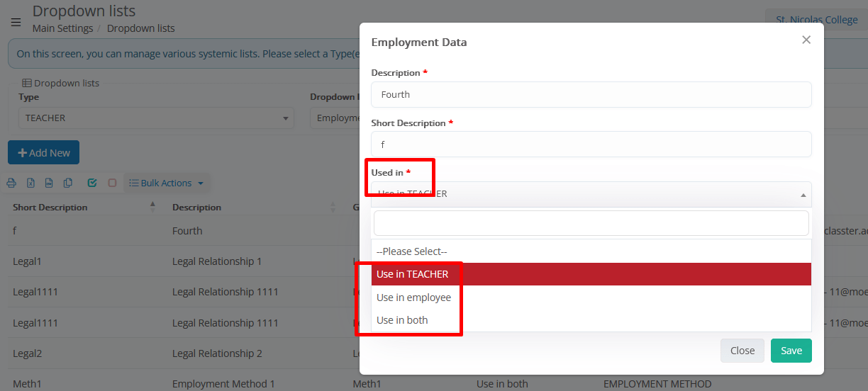Open the hamburger navigation menu
This screenshot has height=391, width=868.
coord(16,22)
